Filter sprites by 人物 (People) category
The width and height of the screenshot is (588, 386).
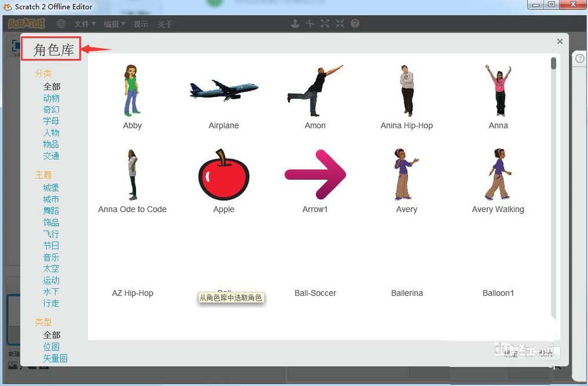click(x=51, y=133)
